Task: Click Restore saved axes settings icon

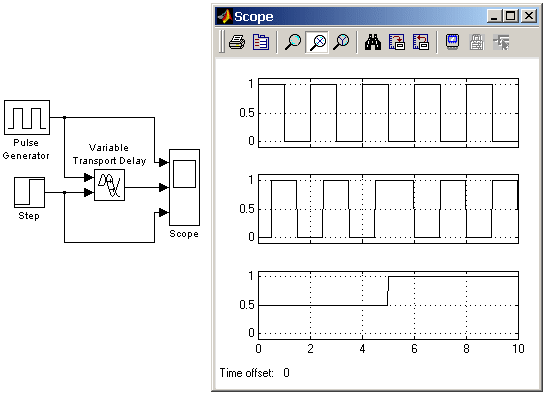Action: (x=421, y=43)
